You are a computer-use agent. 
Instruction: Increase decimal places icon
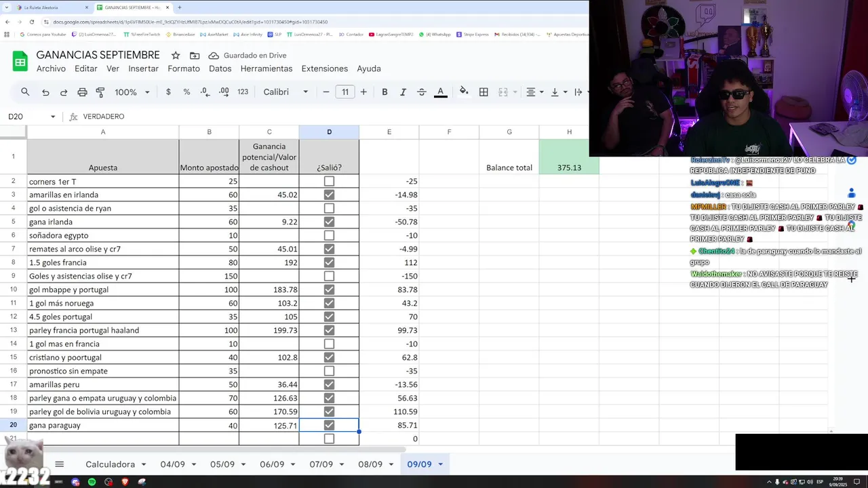pyautogui.click(x=224, y=92)
